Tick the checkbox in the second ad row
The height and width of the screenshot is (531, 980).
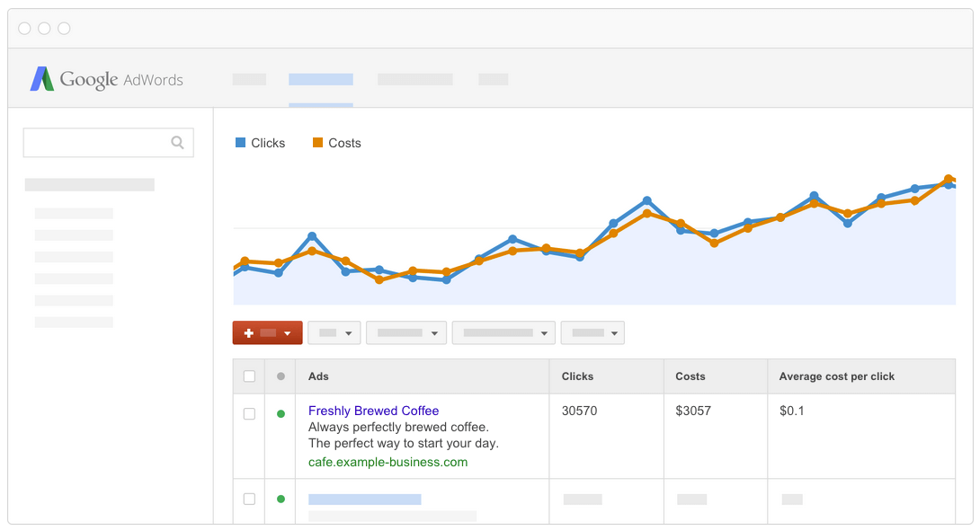[249, 499]
